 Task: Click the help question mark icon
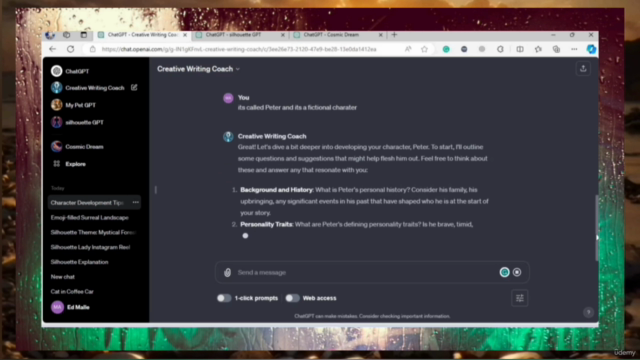588,312
